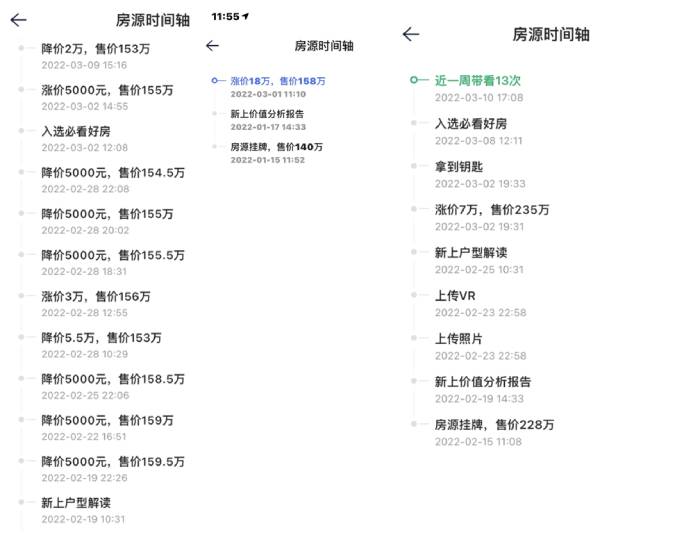Image resolution: width=700 pixels, height=560 pixels.
Task: Click the gray dot beside 拿到钥匙
Action: click(414, 166)
